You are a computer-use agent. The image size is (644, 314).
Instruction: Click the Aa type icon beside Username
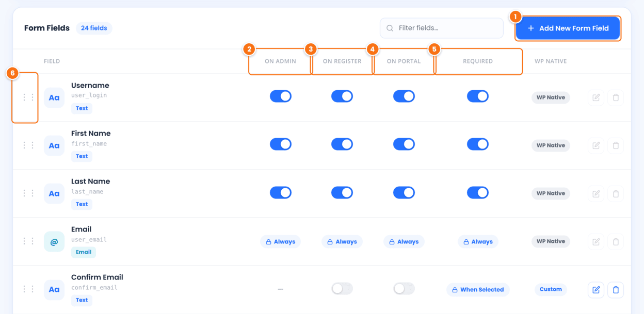[x=54, y=97]
